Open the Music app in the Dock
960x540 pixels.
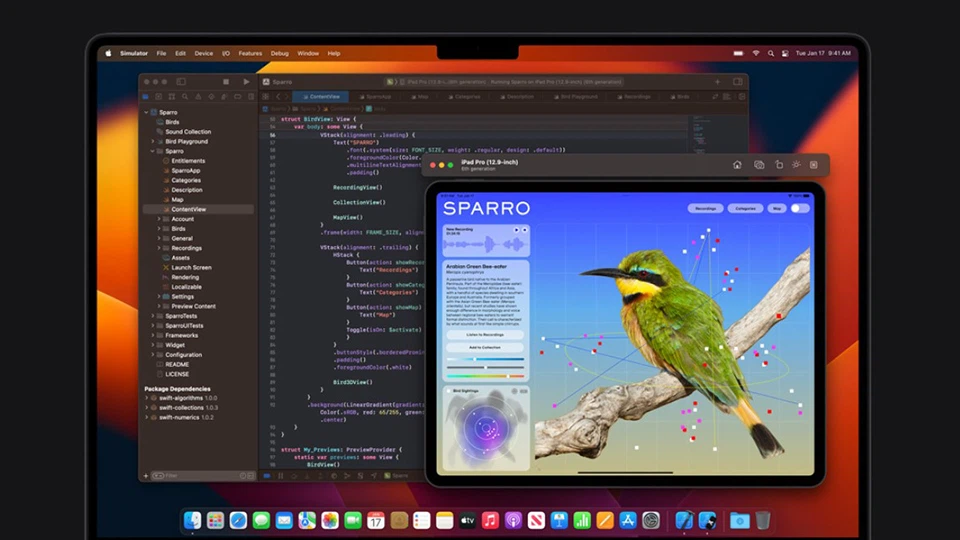(x=490, y=520)
